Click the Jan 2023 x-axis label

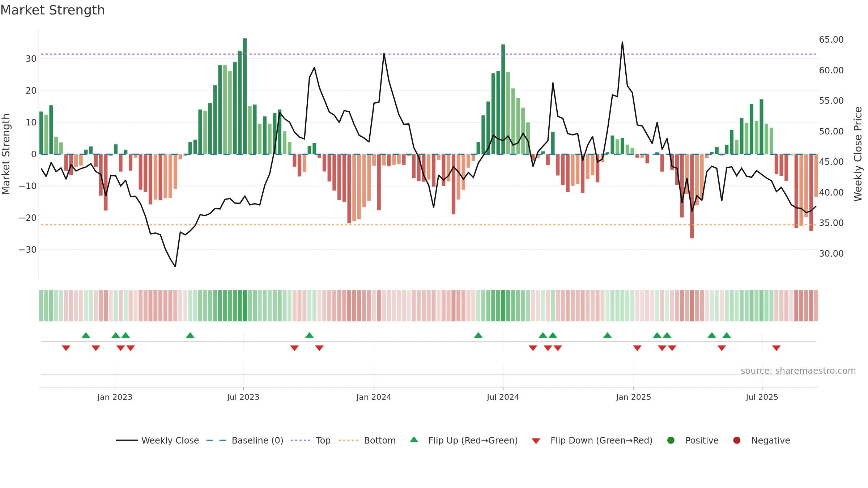tap(115, 397)
